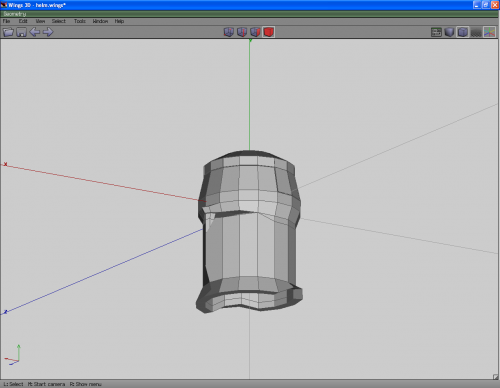Toggle the ground plane grid display

pos(476,32)
